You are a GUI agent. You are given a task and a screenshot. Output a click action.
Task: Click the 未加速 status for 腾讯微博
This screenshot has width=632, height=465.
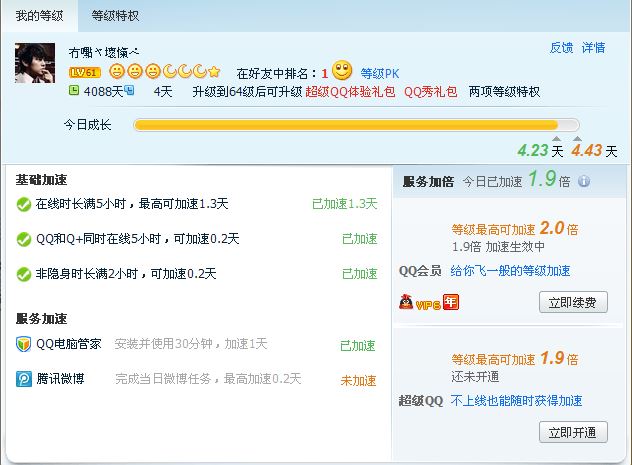(x=358, y=380)
